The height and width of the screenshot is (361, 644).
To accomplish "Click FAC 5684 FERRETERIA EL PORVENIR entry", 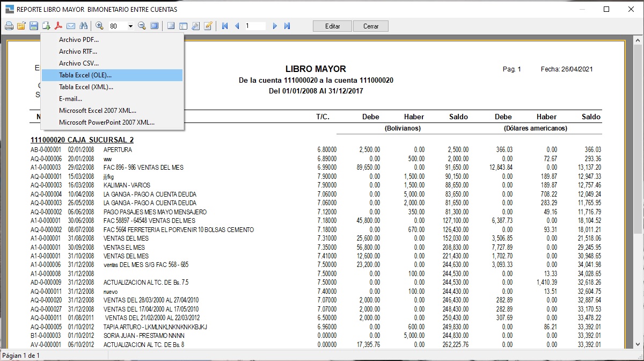I will (178, 230).
